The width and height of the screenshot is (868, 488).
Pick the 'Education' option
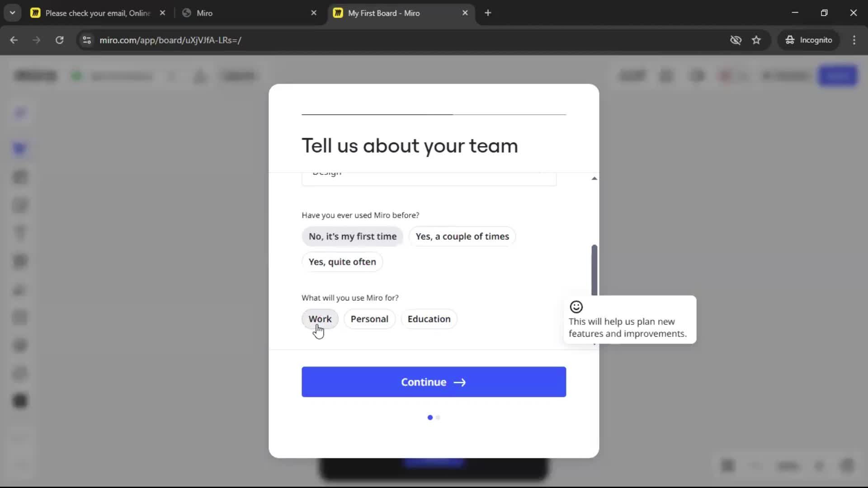click(x=429, y=319)
